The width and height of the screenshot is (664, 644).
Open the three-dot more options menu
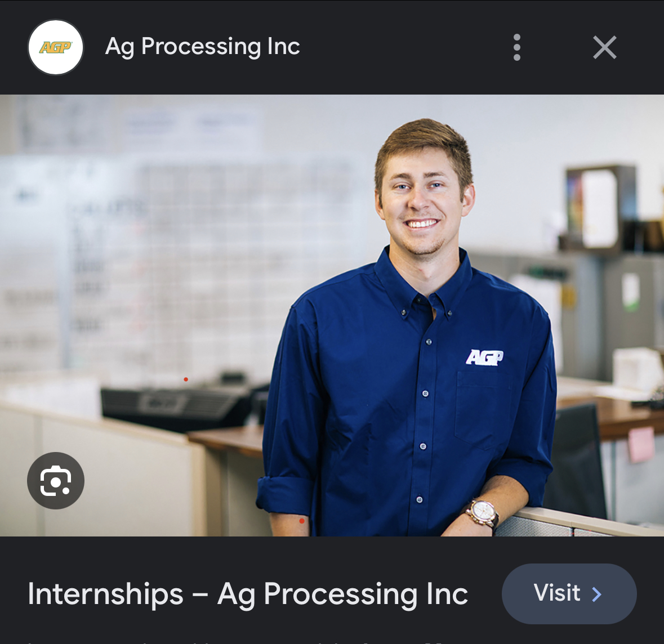tap(516, 47)
